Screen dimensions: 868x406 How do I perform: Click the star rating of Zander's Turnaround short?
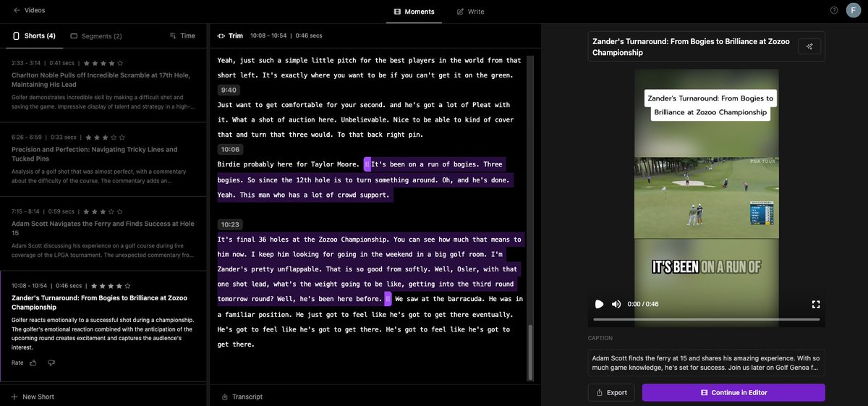tap(111, 286)
